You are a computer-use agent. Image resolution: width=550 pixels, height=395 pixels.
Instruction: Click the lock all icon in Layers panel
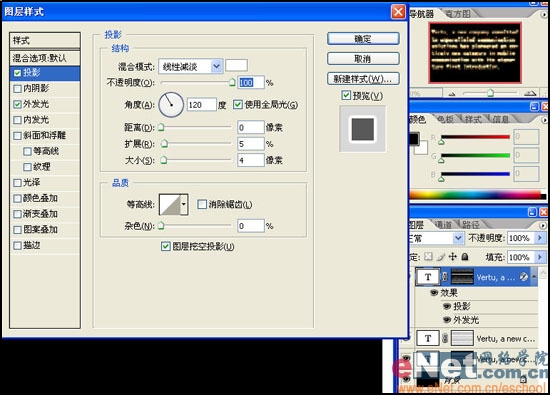[x=465, y=257]
